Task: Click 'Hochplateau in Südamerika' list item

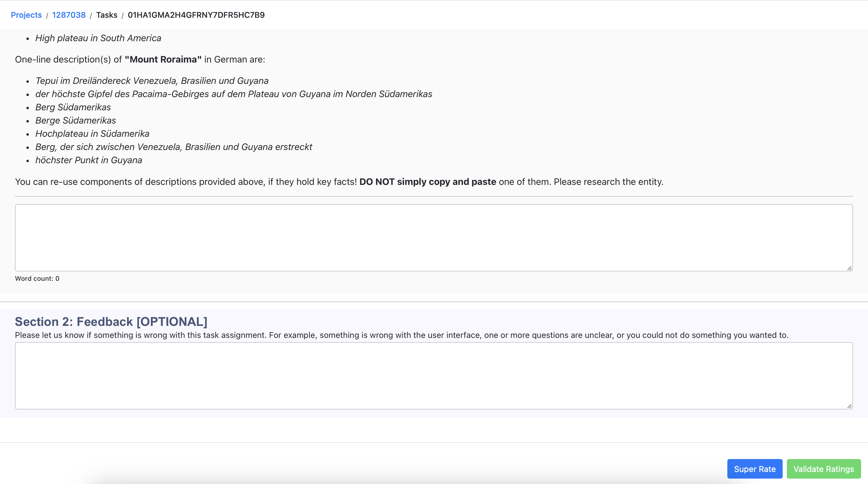Action: point(92,134)
